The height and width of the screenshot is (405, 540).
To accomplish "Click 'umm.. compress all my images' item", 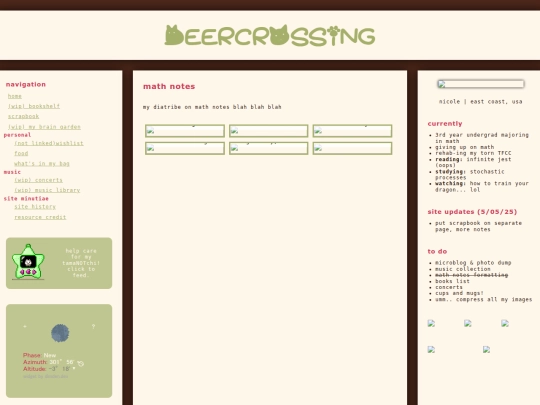I will pos(484,300).
